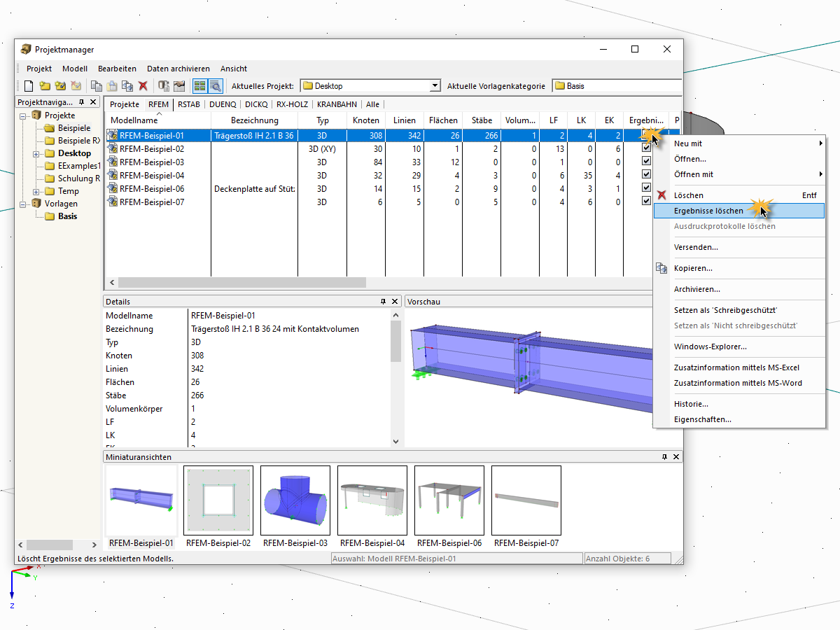The image size is (840, 630).
Task: Click the Vorlagen cabinet icon in tree
Action: tap(36, 204)
